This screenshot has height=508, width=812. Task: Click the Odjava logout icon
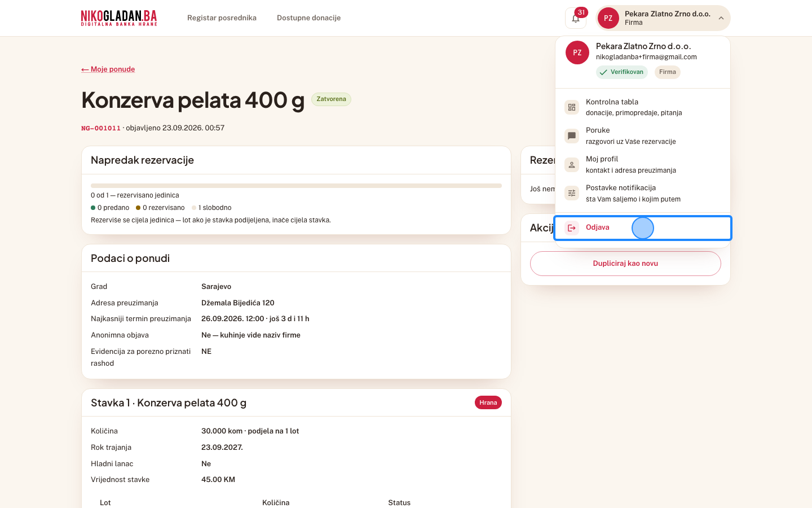(572, 228)
